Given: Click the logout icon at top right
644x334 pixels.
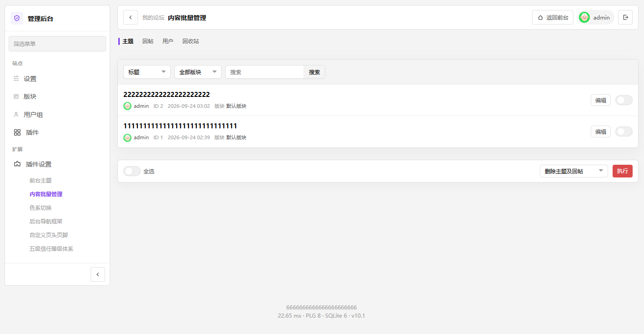Looking at the screenshot, I should click(625, 17).
